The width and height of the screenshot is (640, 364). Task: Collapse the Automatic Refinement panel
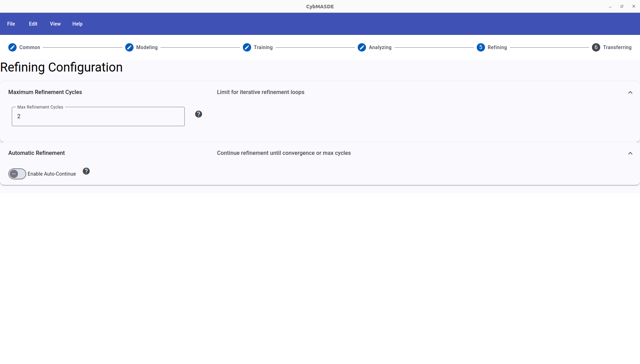(x=630, y=153)
